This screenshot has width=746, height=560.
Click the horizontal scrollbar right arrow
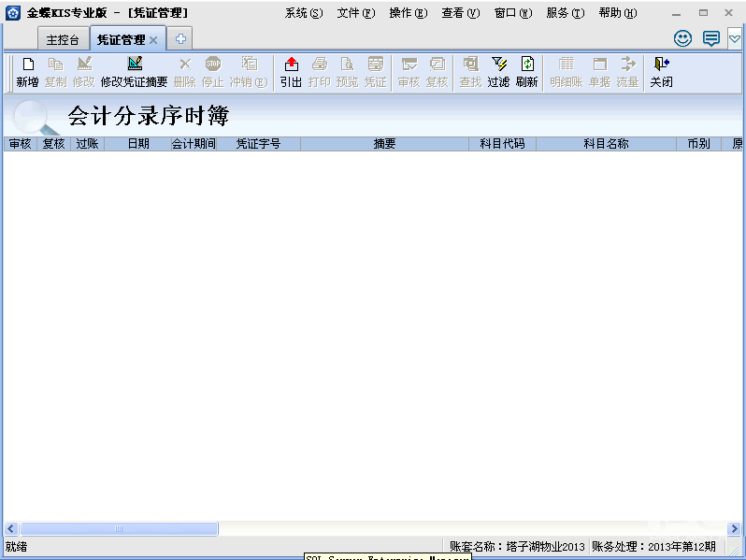(x=734, y=528)
